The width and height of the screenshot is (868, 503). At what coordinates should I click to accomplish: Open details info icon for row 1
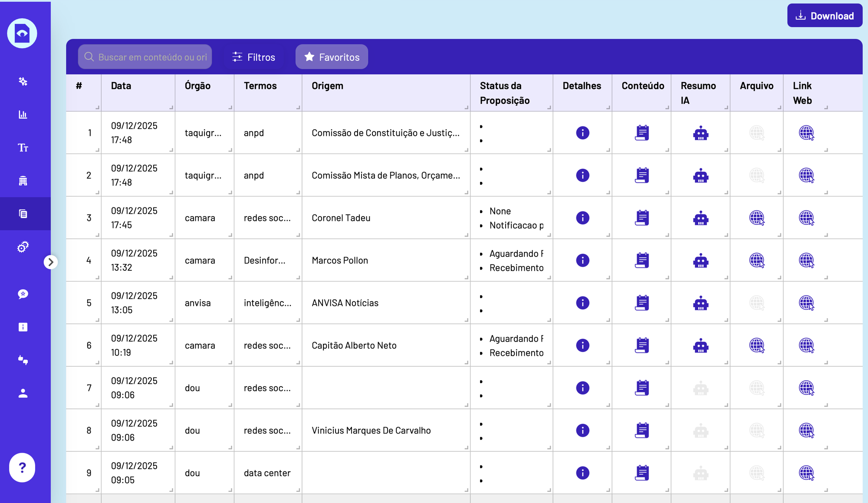point(582,133)
